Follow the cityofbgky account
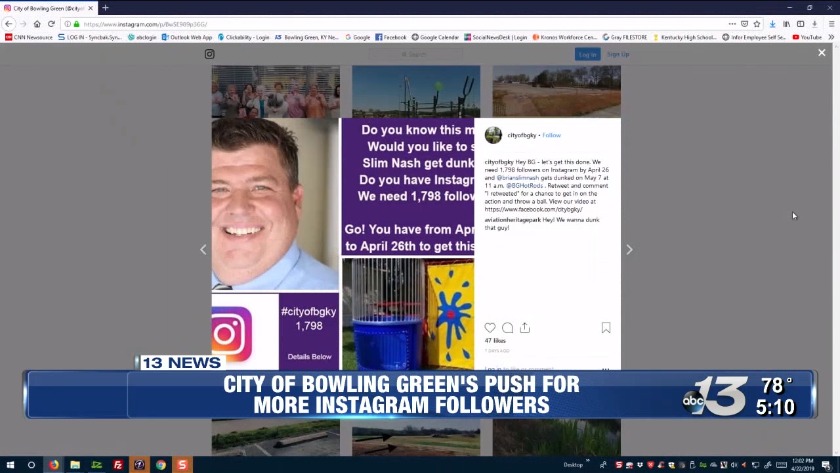This screenshot has width=840, height=473. tap(552, 135)
